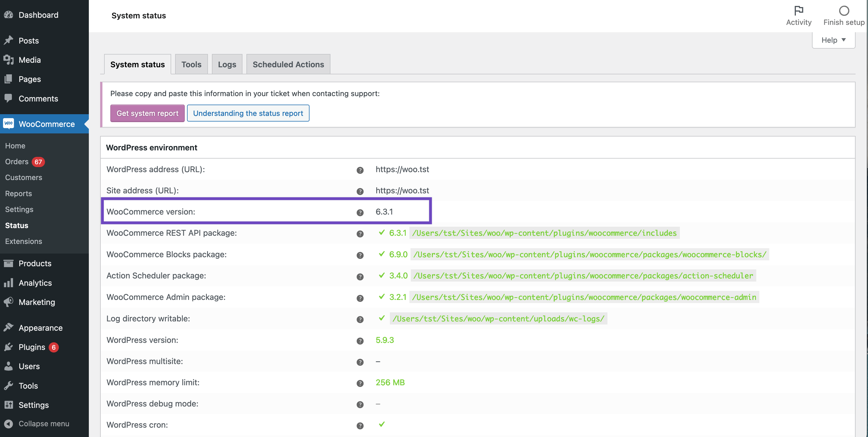868x437 pixels.
Task: Click the Activity flag icon
Action: 799,10
